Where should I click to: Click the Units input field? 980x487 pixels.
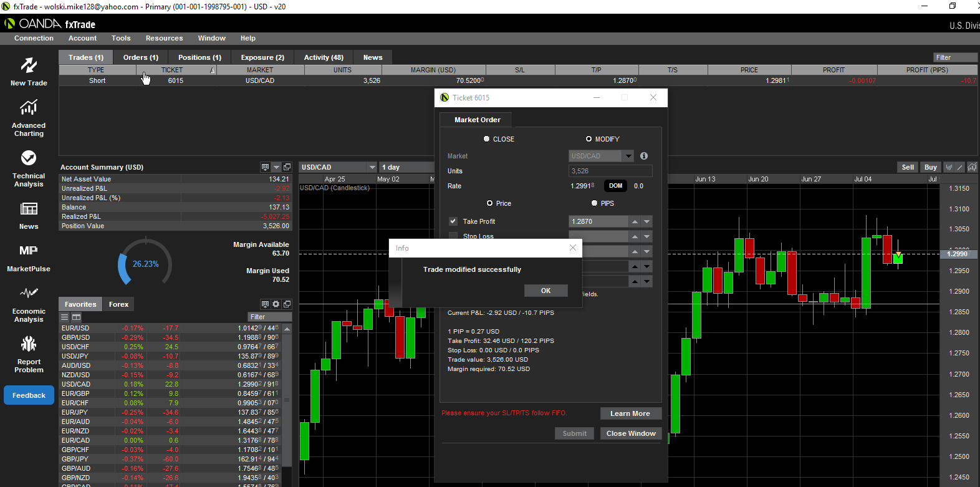tap(610, 171)
